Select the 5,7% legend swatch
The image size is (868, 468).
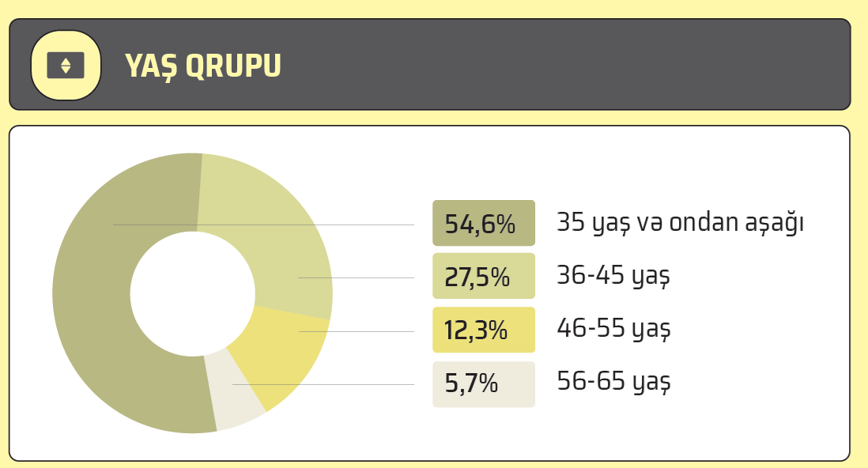click(483, 384)
